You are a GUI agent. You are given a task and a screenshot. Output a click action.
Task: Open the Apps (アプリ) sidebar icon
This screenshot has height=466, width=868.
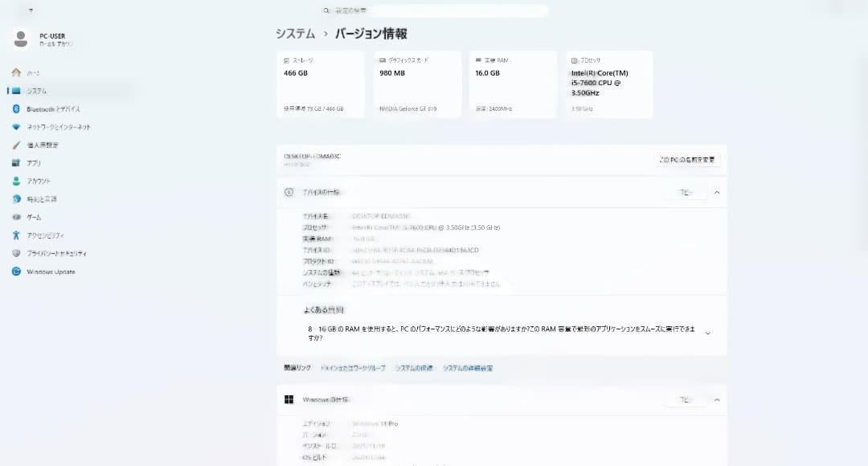(x=16, y=163)
